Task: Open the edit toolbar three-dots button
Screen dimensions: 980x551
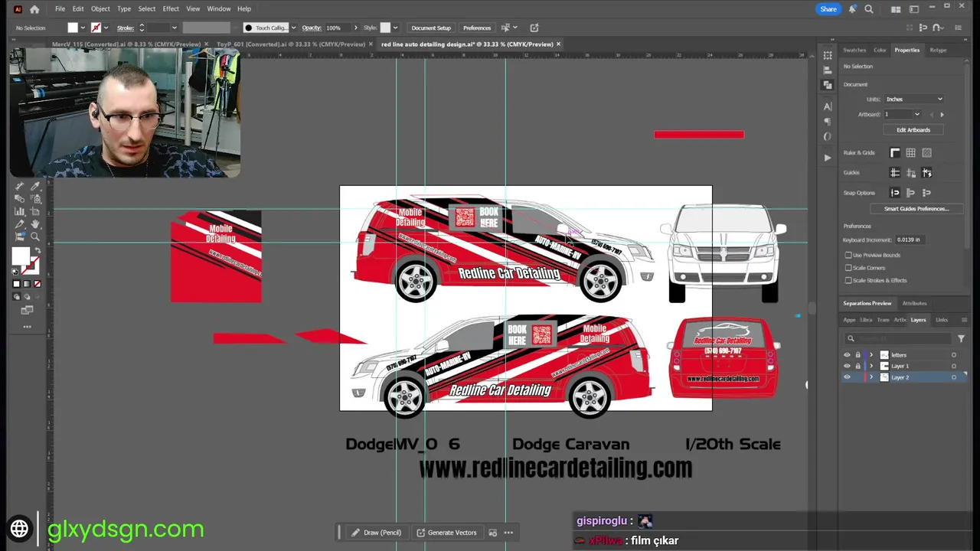Action: pos(27,327)
